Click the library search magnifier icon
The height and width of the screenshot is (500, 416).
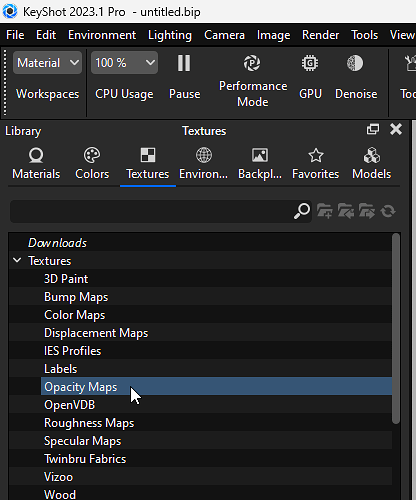(302, 211)
